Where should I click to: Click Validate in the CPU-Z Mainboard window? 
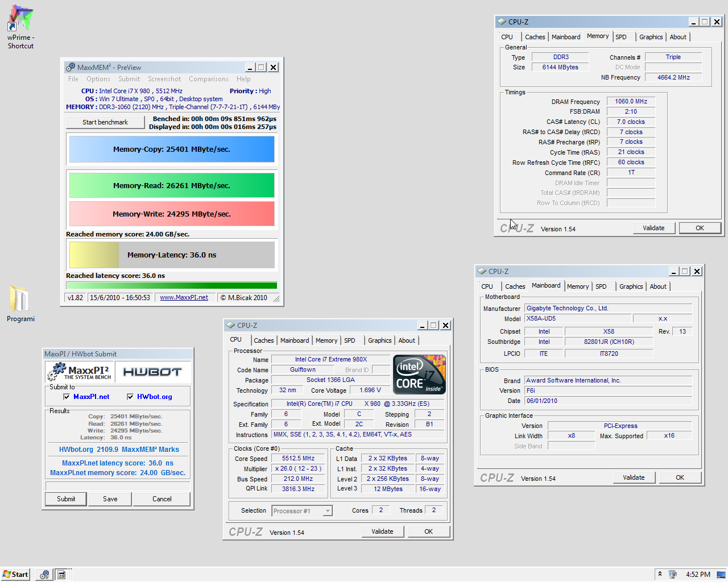pyautogui.click(x=634, y=477)
